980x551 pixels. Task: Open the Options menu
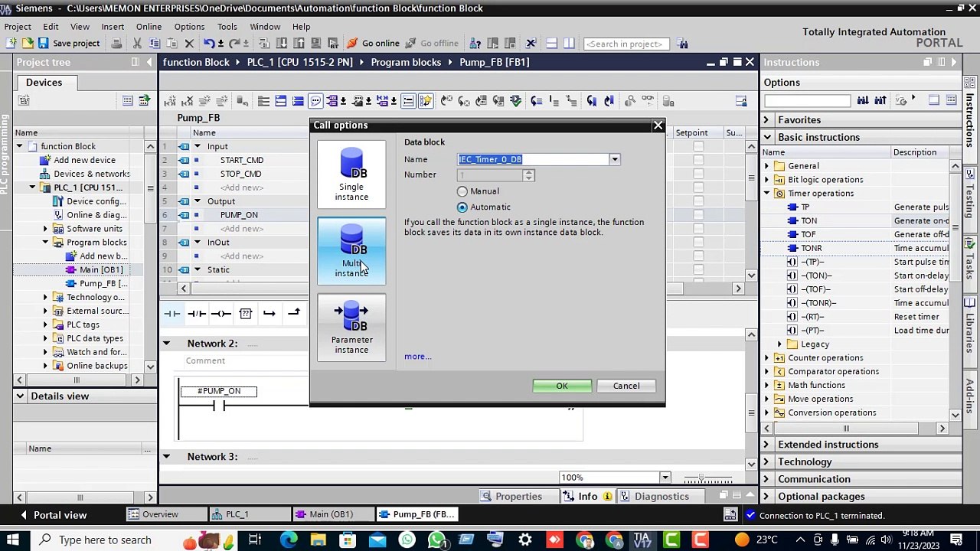click(189, 27)
